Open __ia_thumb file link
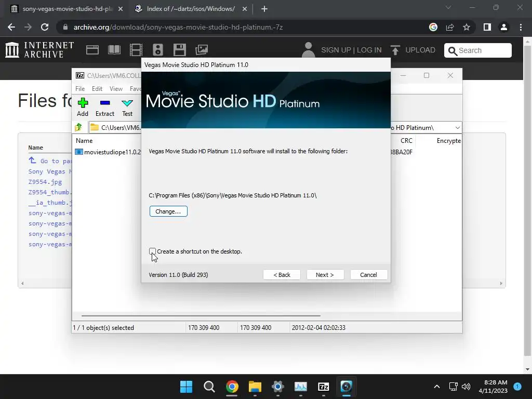Image resolution: width=532 pixels, height=399 pixels. point(50,203)
